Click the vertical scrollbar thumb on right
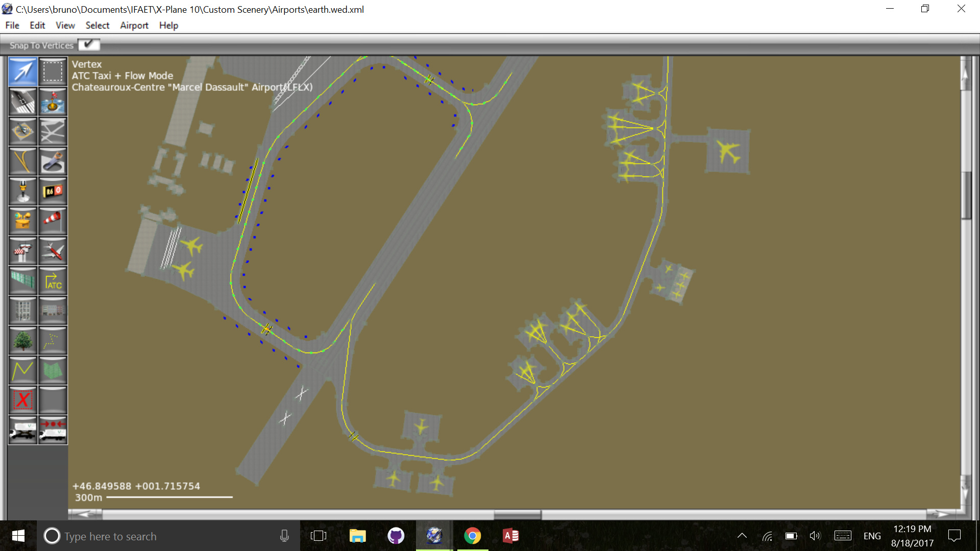Viewport: 980px width, 551px height. click(966, 195)
